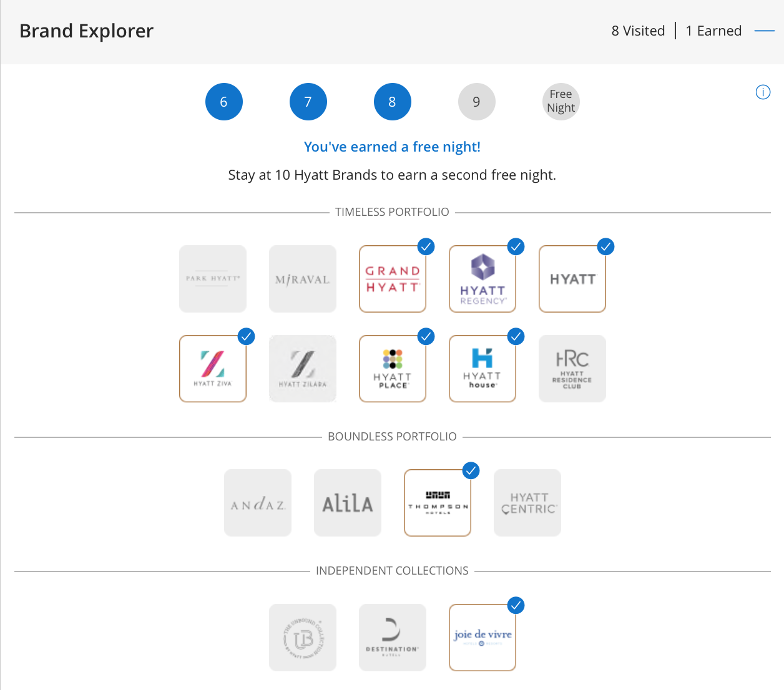Click the checkmark badge on Joie de Vivre
The width and height of the screenshot is (784, 690).
516,605
